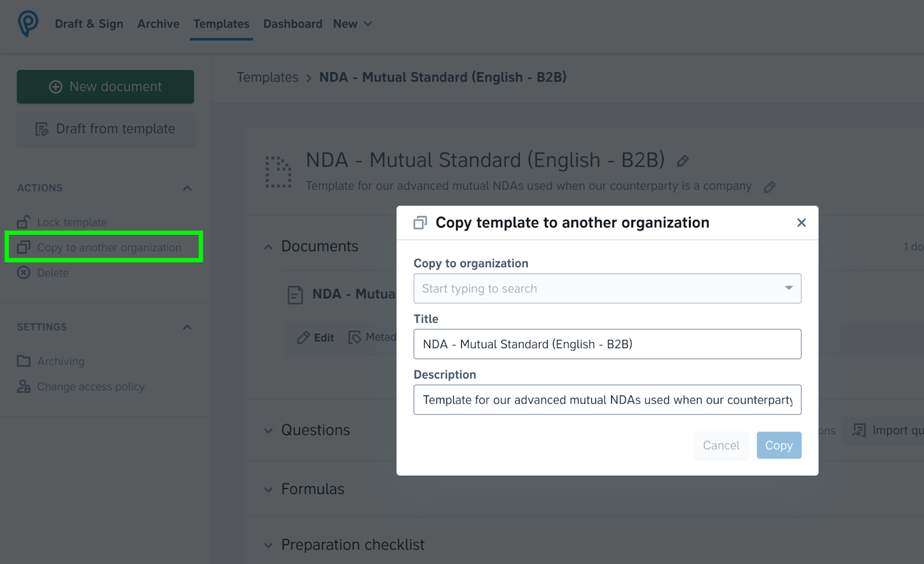Screen dimensions: 924x564
Task: Collapse the ACTIONS sidebar section
Action: (x=187, y=188)
